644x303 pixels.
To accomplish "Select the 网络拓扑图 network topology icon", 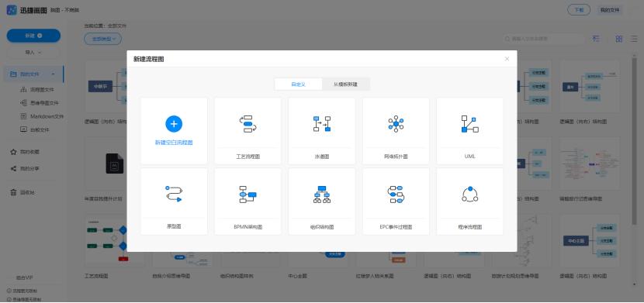I will [x=396, y=124].
